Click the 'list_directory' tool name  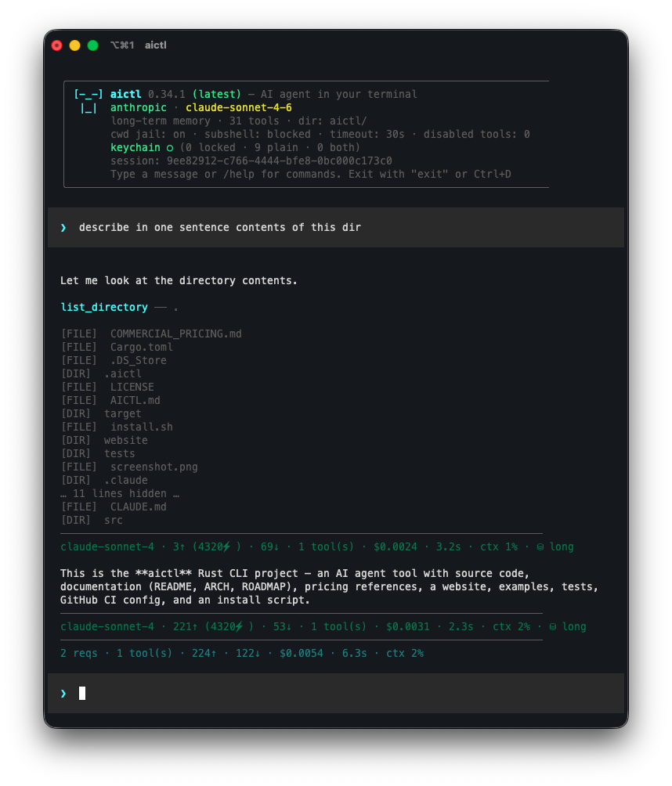(104, 307)
